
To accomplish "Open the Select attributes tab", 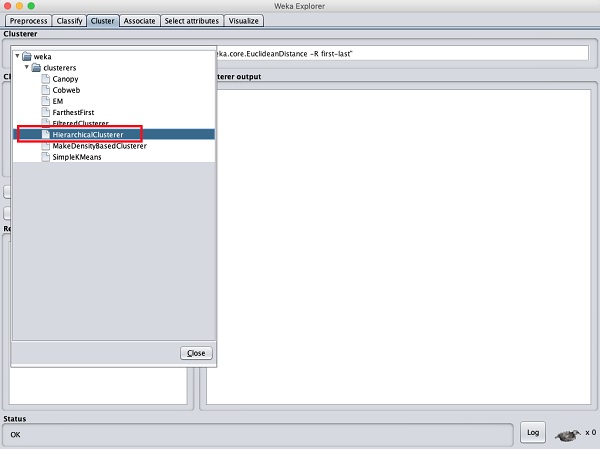I will pyautogui.click(x=192, y=21).
